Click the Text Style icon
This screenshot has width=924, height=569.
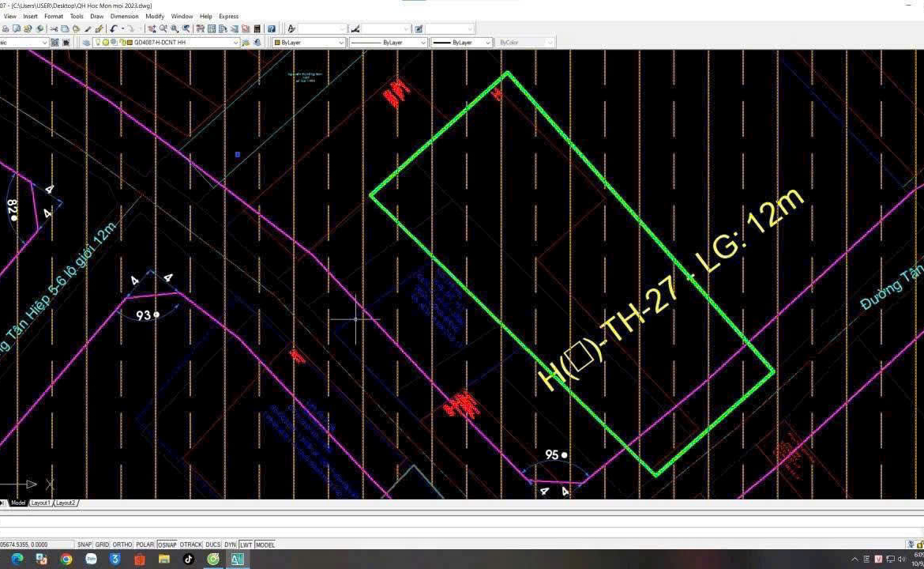coord(291,28)
